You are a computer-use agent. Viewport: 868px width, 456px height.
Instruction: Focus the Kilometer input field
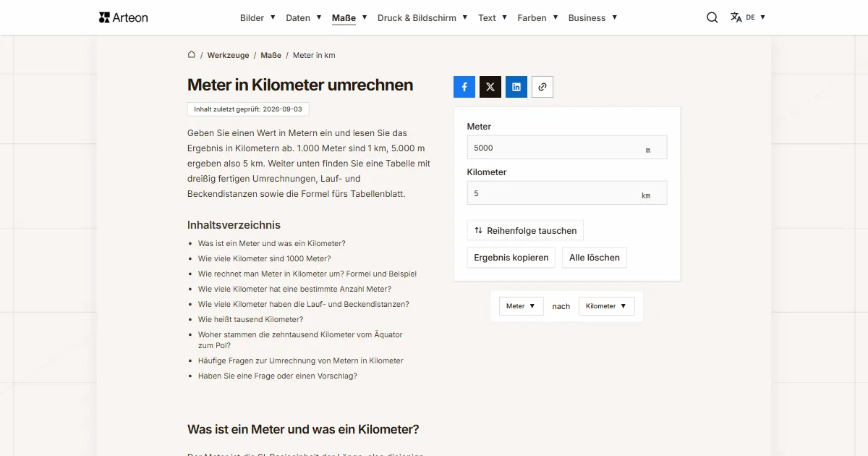(x=567, y=193)
